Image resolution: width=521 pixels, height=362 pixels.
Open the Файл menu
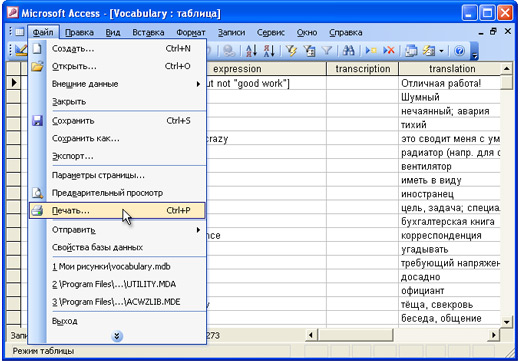coord(43,32)
